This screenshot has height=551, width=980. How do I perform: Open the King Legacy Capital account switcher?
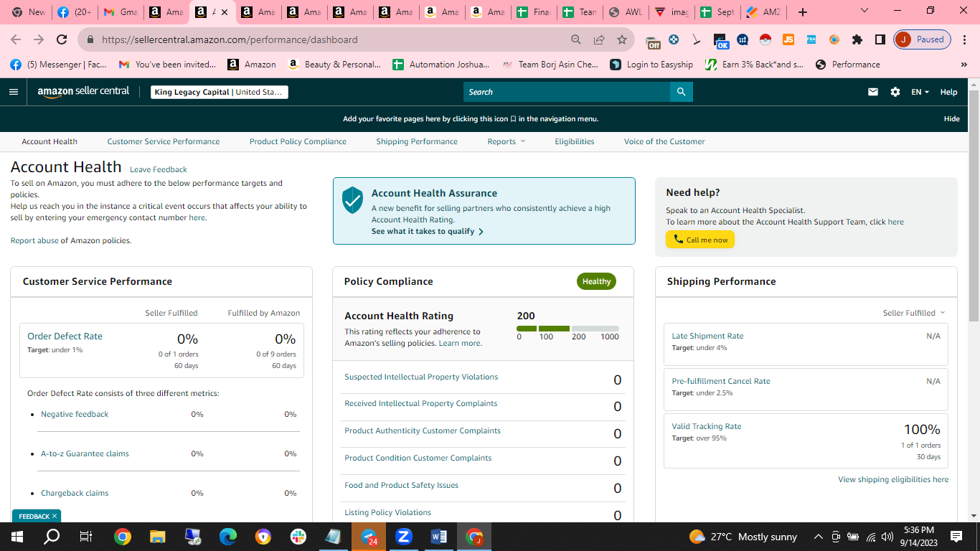click(220, 92)
